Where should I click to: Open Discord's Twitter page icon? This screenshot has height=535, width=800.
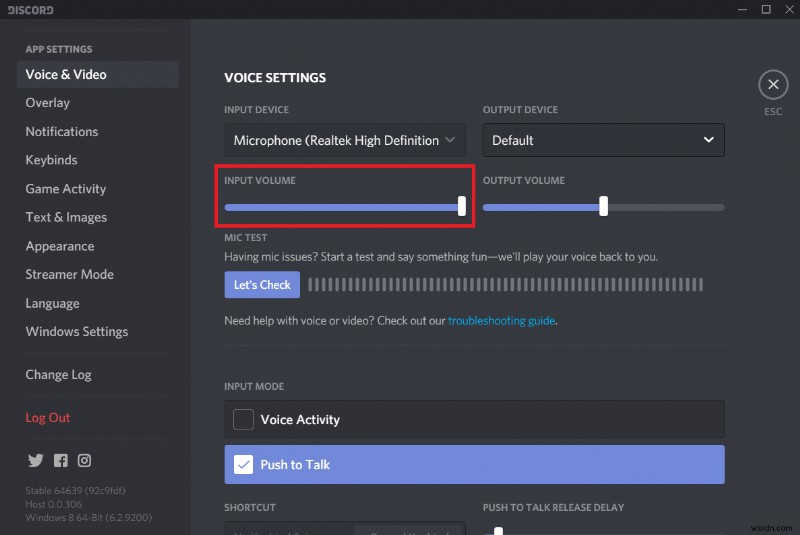tap(36, 461)
